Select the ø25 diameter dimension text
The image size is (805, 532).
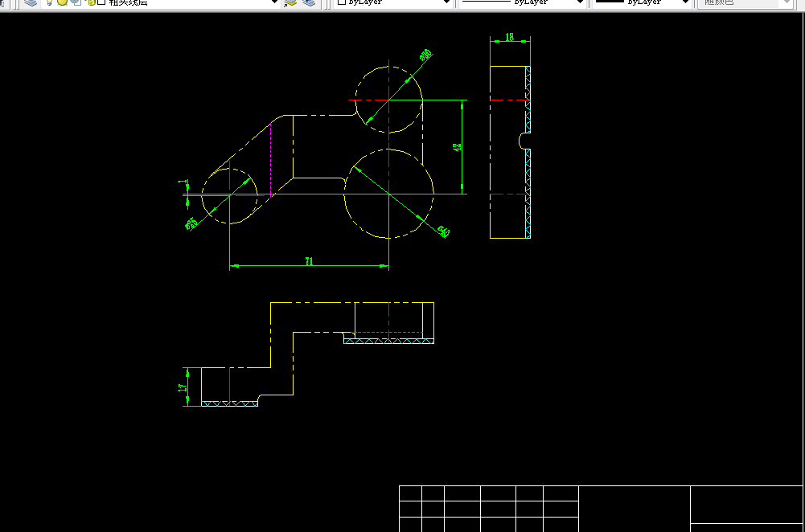[191, 224]
